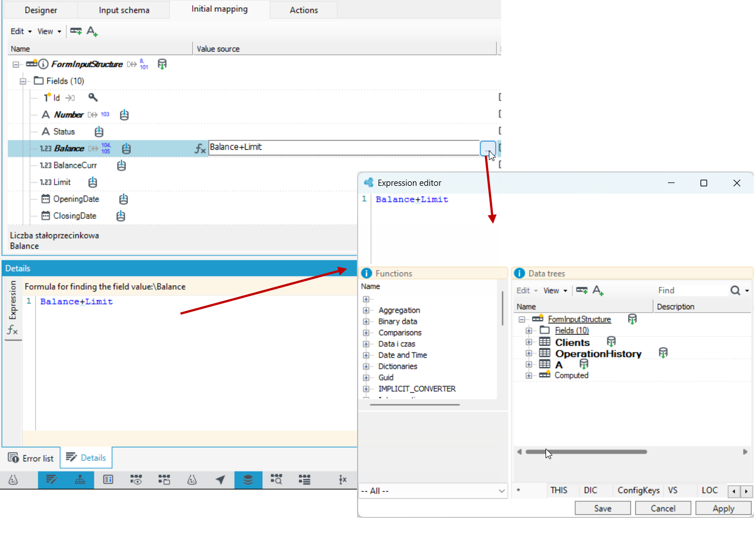The image size is (756, 535).
Task: Click the add text field icon beside View menu
Action: click(x=93, y=31)
